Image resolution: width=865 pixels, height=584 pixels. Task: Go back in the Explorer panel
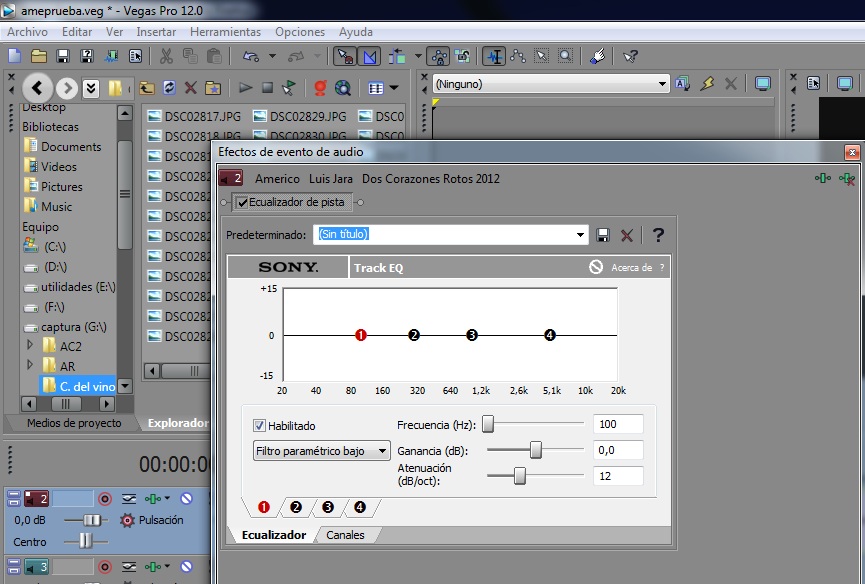(38, 87)
